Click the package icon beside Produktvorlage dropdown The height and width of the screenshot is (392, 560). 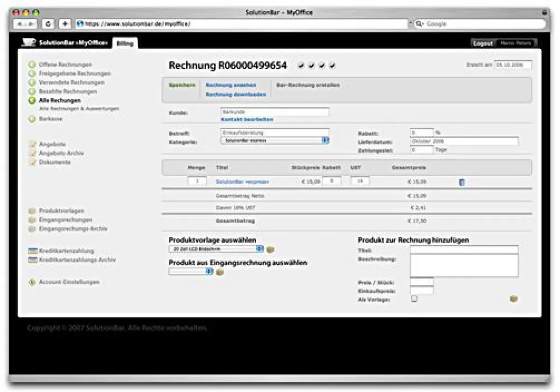point(270,249)
